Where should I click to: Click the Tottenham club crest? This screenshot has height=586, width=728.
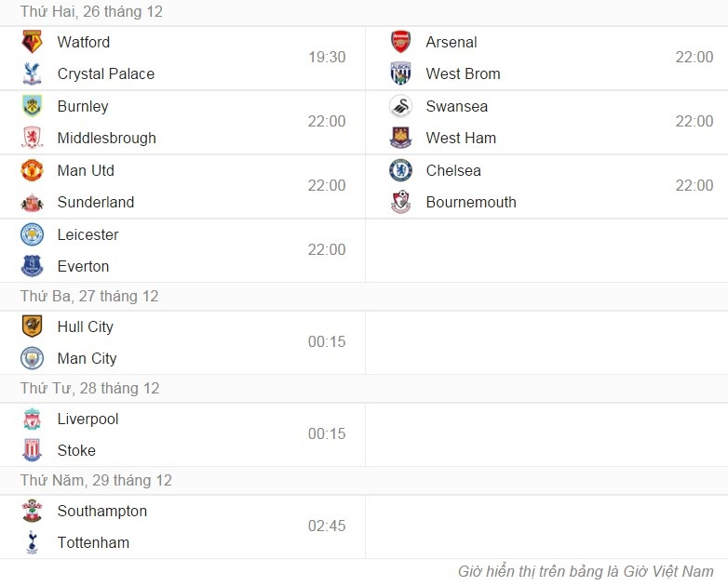[32, 542]
